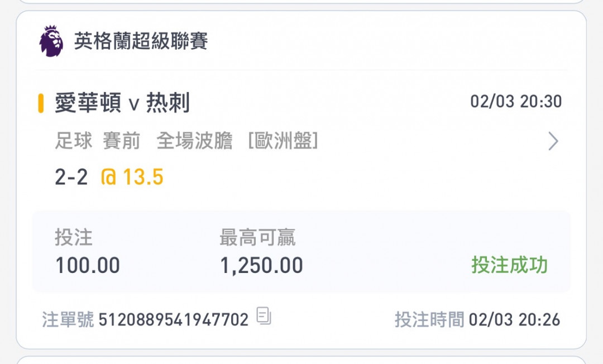Click the 最高可贏 label
This screenshot has height=364, width=603.
(257, 237)
